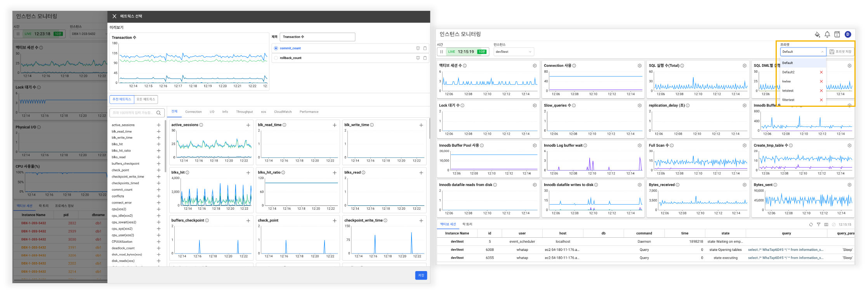Image resolution: width=868 pixels, height=294 pixels.
Task: Add blk_read_time chart with its plus icon
Action: click(335, 125)
